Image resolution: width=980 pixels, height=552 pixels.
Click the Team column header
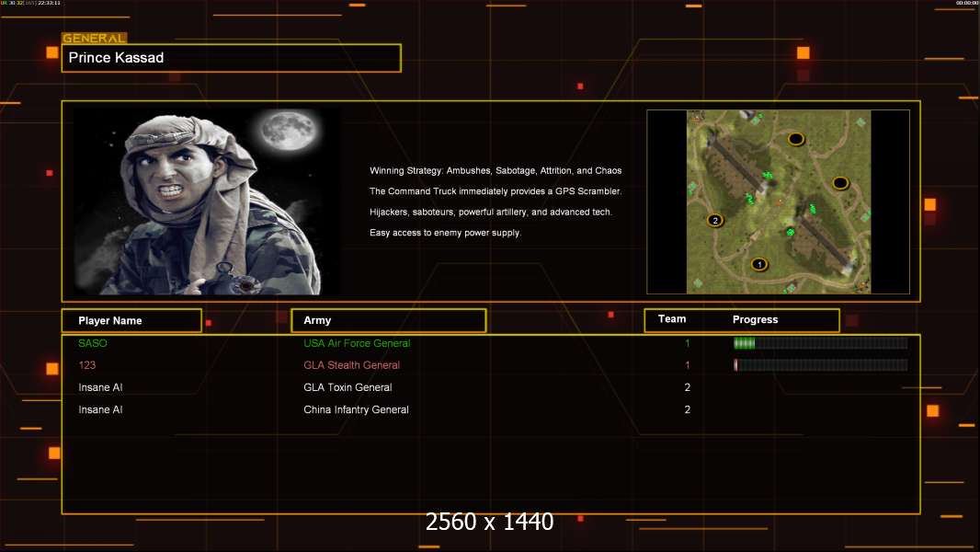point(672,319)
